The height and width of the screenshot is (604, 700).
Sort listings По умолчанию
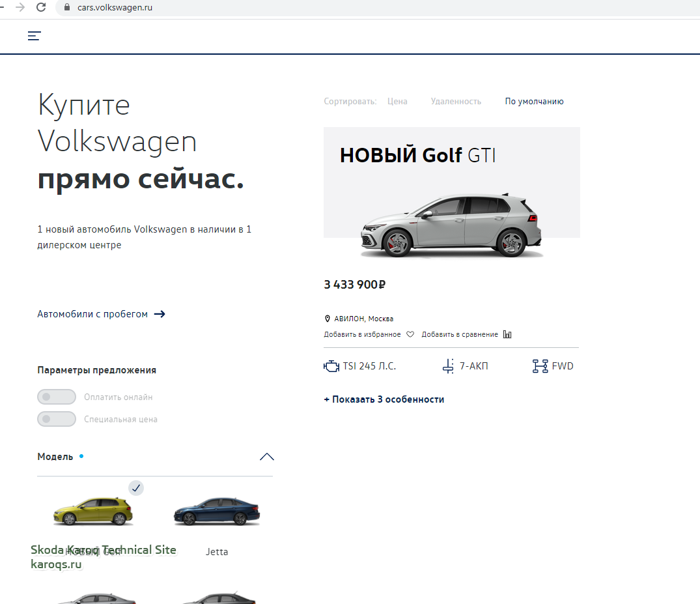(534, 102)
